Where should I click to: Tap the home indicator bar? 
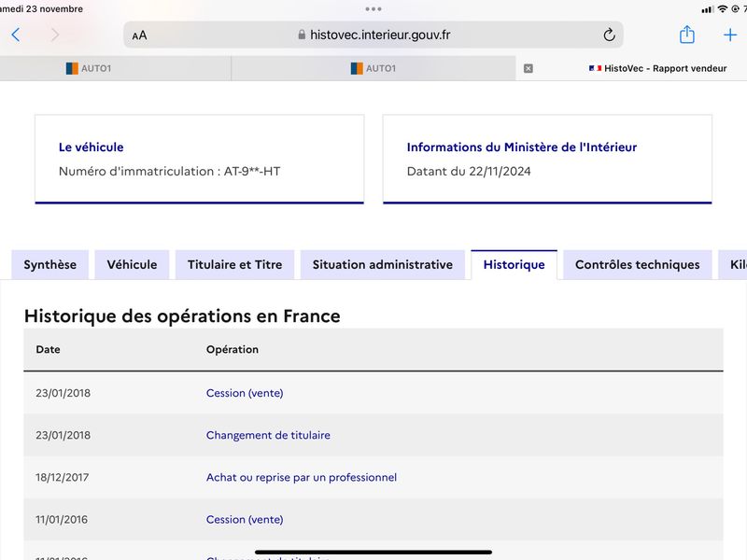pyautogui.click(x=373, y=553)
